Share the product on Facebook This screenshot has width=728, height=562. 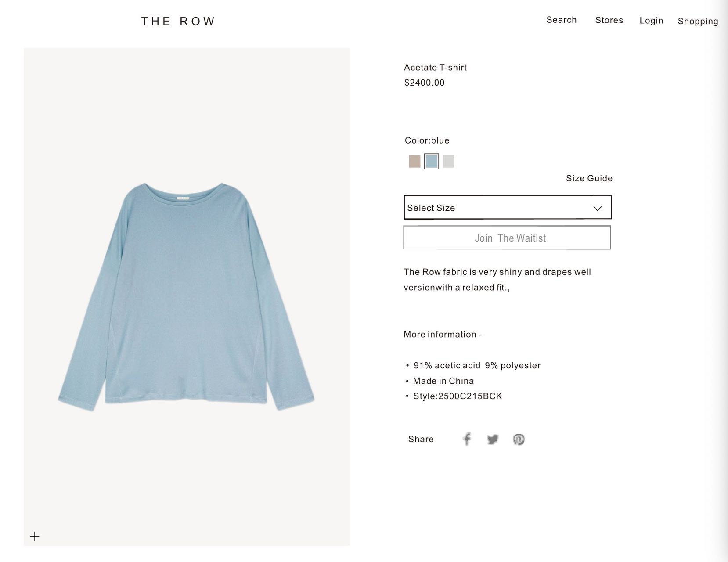click(x=467, y=439)
